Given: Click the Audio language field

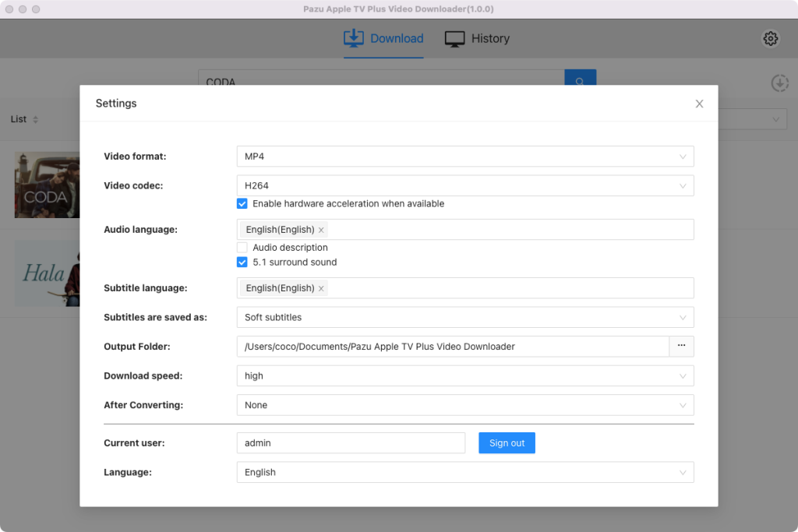Looking at the screenshot, I should 465,229.
